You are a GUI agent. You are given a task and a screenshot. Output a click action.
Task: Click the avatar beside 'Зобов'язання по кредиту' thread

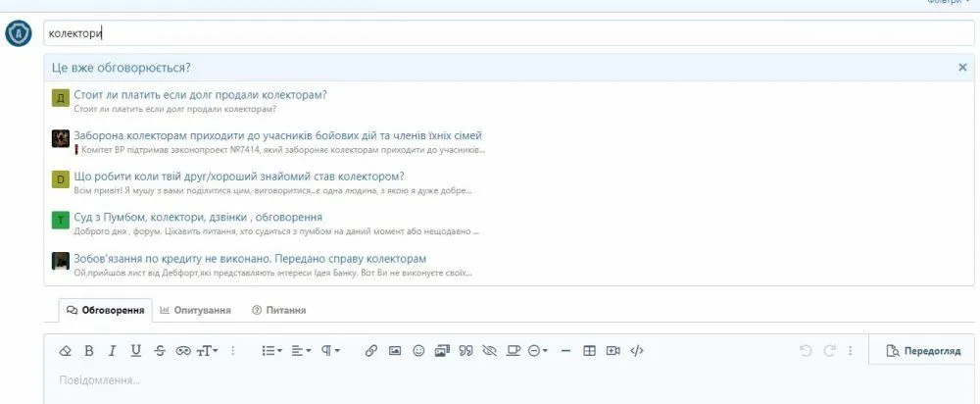(61, 261)
